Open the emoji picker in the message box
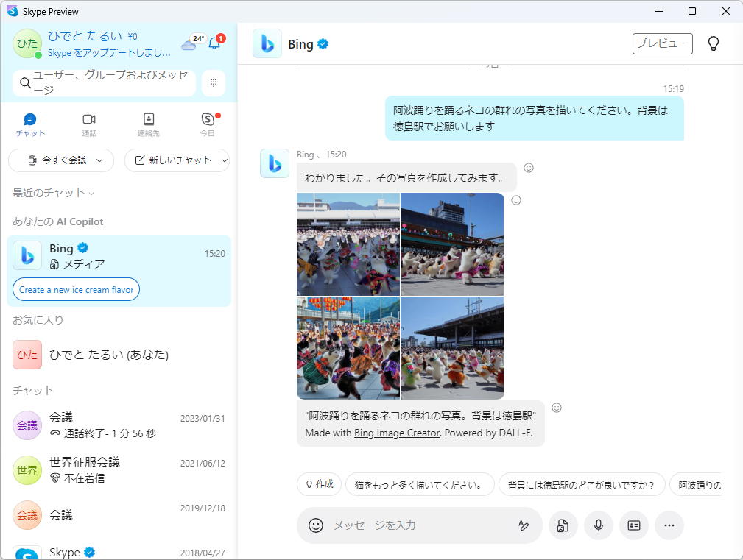The width and height of the screenshot is (743, 560). 315,525
